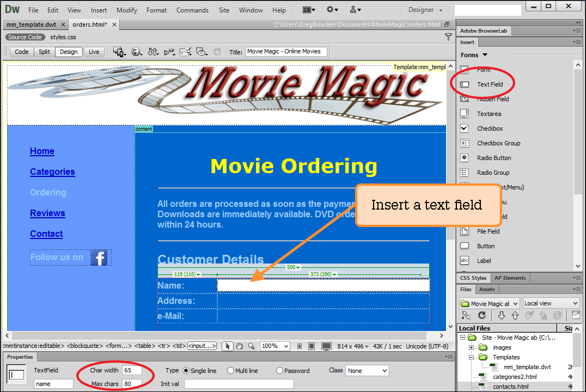This screenshot has width=586, height=392.
Task: Click the filter icon for related files
Action: (x=448, y=36)
